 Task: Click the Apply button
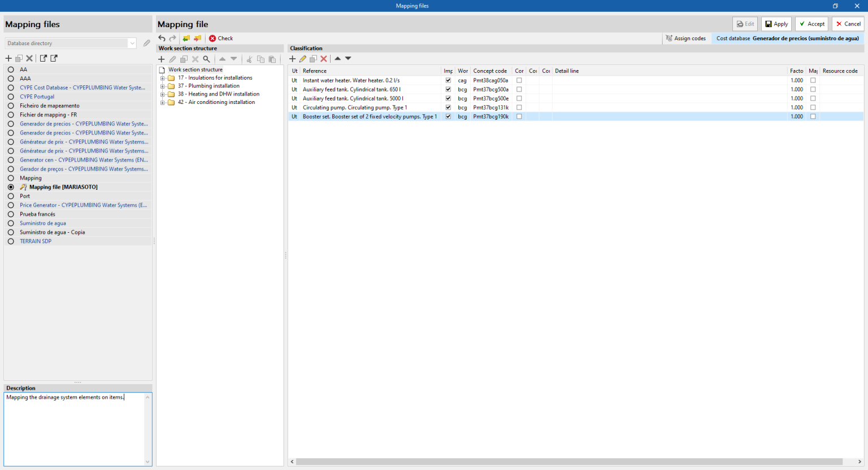click(x=776, y=24)
